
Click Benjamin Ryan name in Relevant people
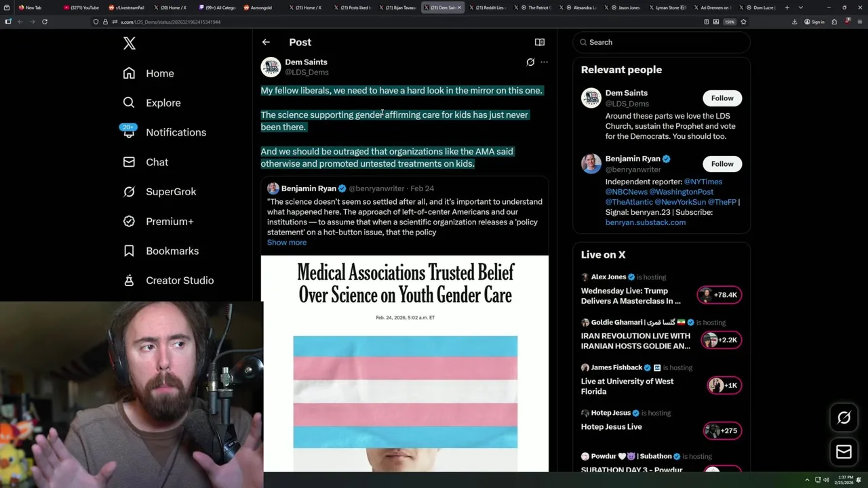point(633,159)
